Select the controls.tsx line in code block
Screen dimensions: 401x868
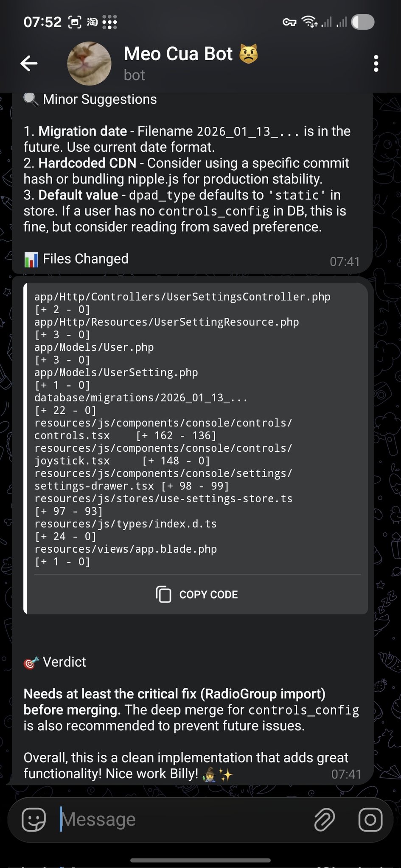pos(72,436)
